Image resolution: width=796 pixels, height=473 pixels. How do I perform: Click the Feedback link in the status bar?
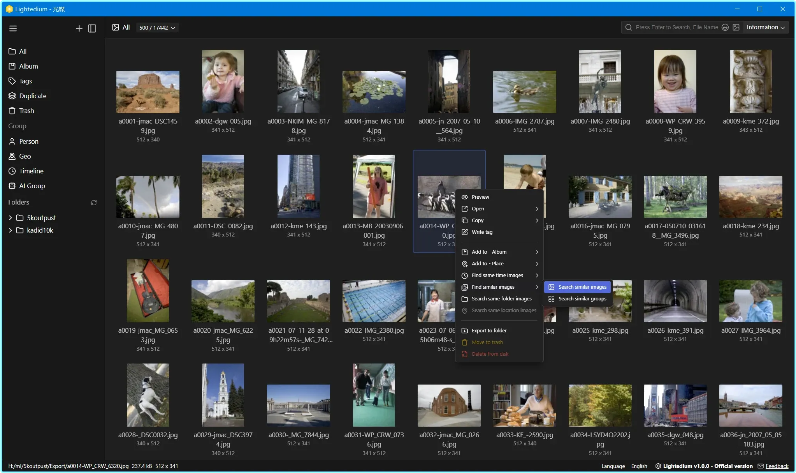(777, 466)
